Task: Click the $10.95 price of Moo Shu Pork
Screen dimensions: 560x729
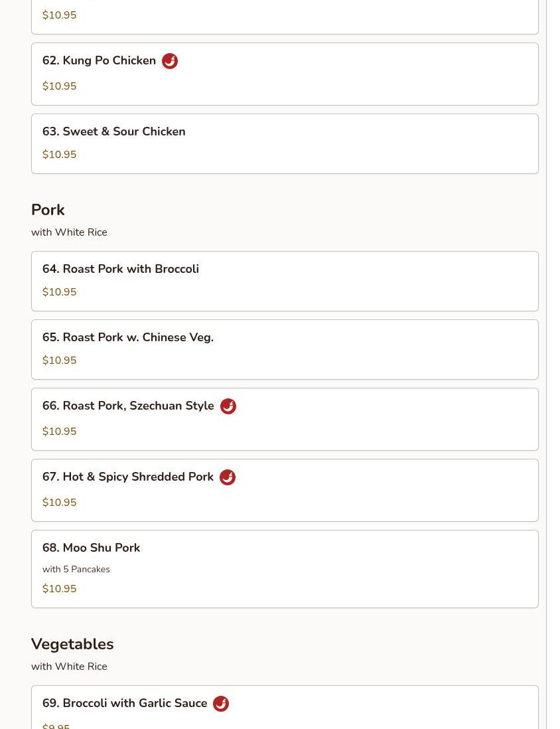Action: click(60, 589)
